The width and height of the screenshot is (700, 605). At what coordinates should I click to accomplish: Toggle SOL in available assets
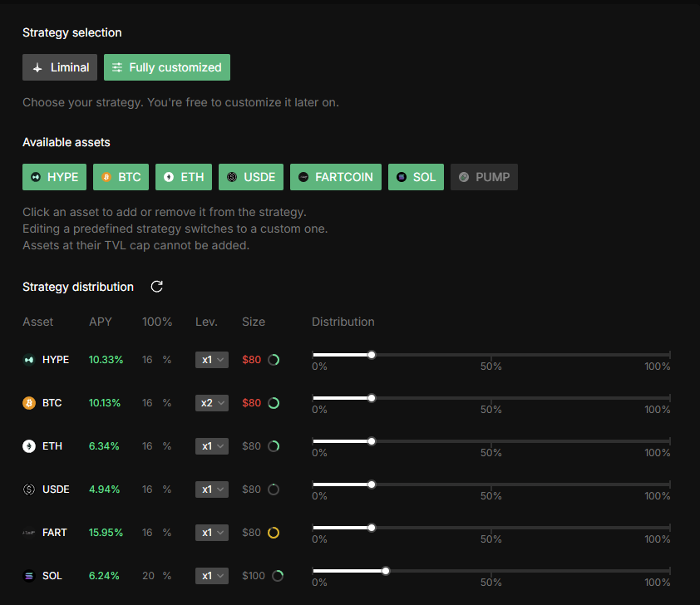[x=416, y=177]
